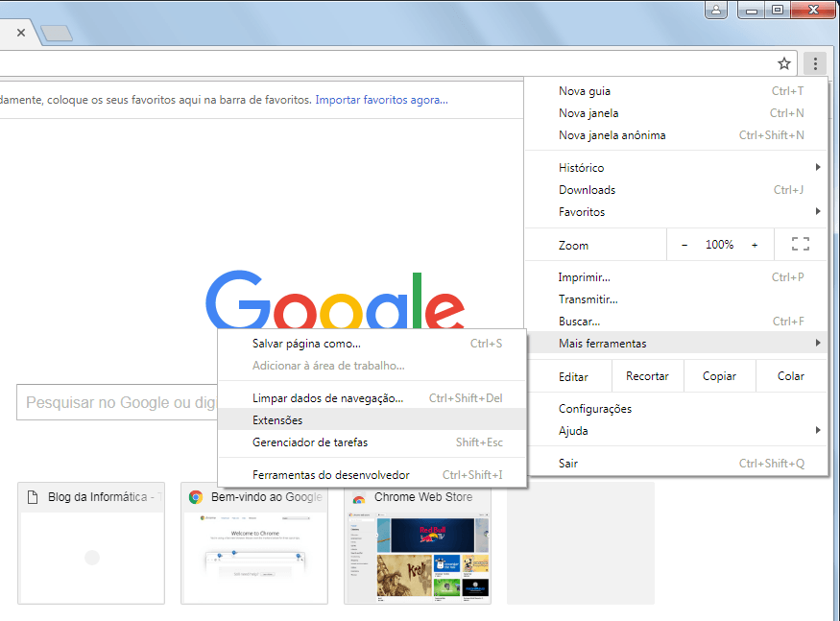
Task: Open Configurações from the menu
Action: point(676,408)
